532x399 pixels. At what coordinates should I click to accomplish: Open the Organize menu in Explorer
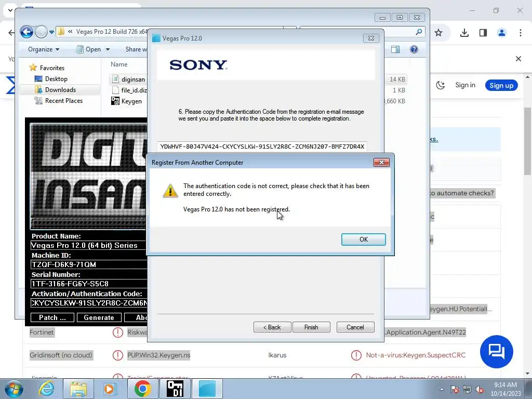click(44, 49)
